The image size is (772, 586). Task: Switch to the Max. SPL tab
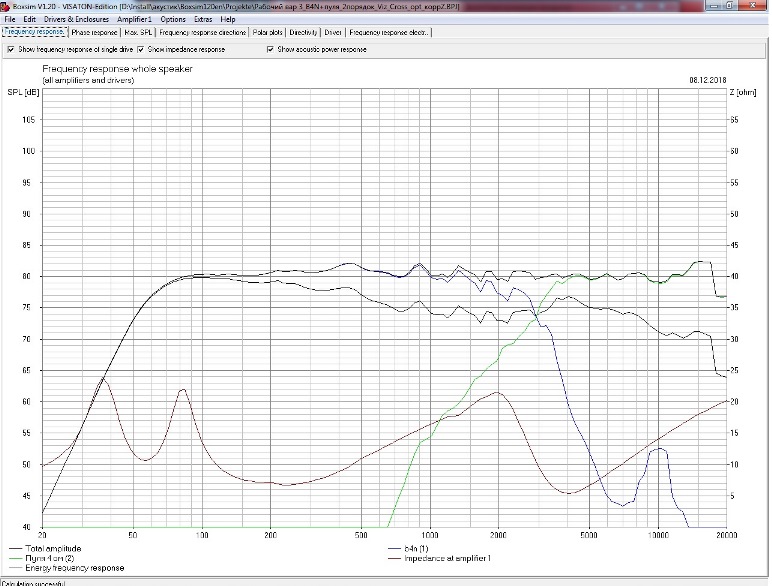click(x=139, y=33)
